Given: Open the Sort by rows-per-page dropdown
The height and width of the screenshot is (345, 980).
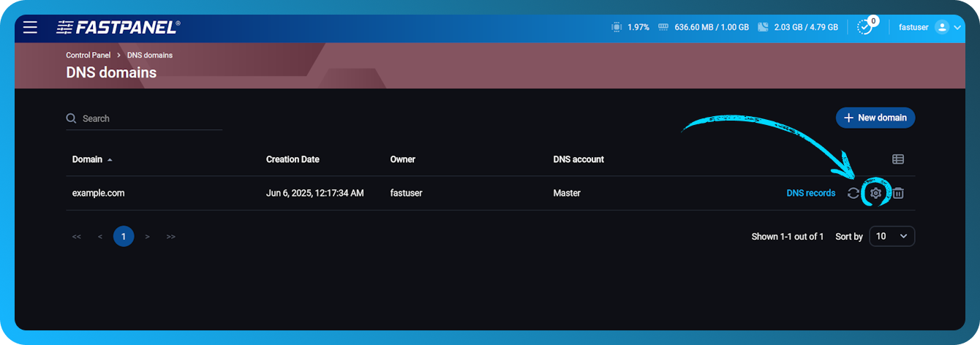Looking at the screenshot, I should (892, 236).
